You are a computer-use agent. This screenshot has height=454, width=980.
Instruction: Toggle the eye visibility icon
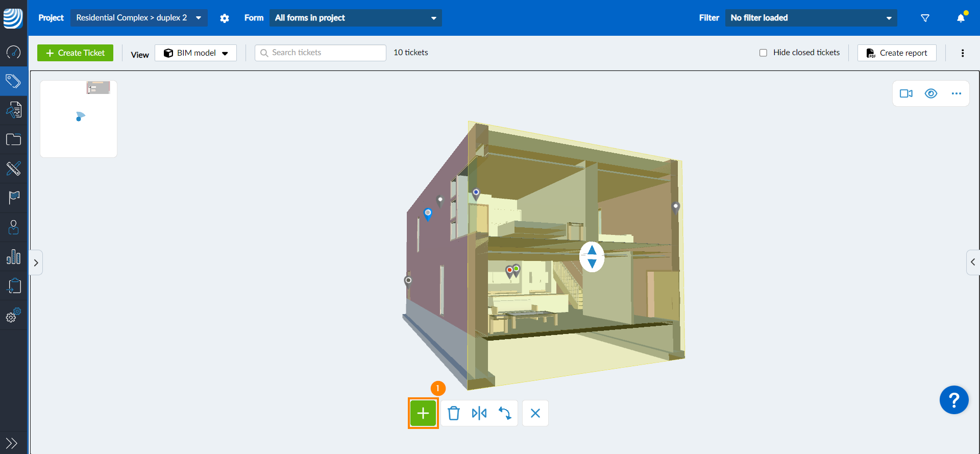[x=931, y=93]
